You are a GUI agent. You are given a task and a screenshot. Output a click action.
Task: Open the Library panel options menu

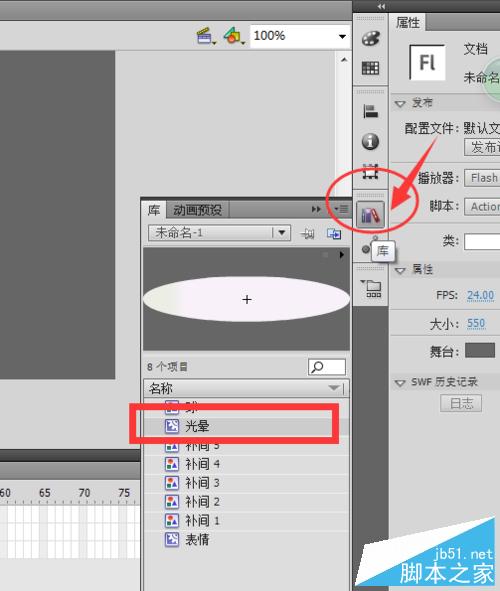click(342, 209)
